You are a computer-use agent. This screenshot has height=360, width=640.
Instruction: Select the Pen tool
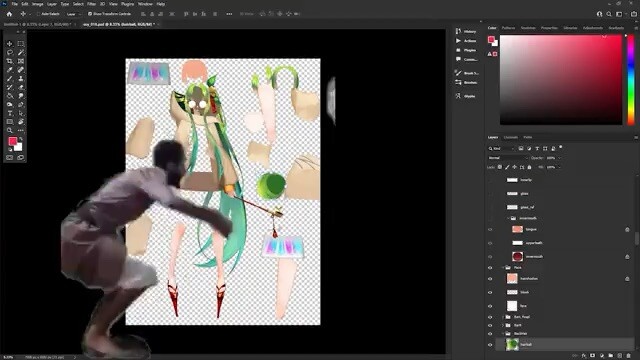click(x=20, y=104)
